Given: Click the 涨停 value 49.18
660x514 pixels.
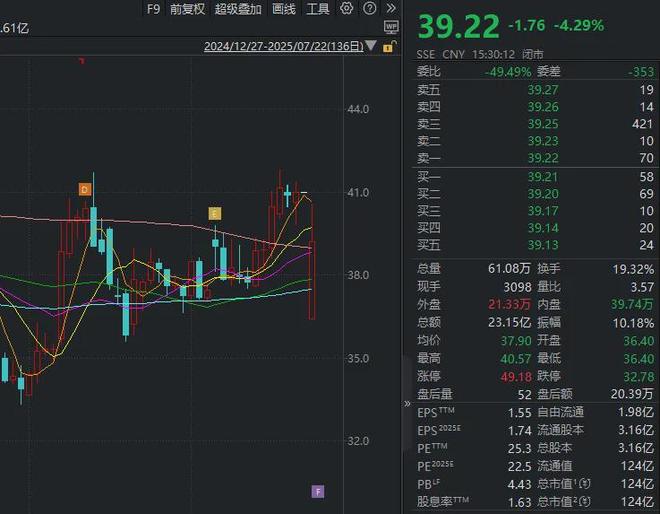Looking at the screenshot, I should [x=516, y=376].
